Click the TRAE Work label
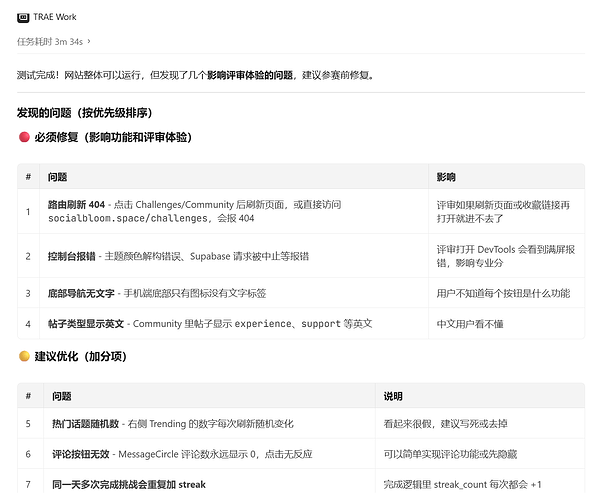This screenshot has height=500, width=596. click(55, 17)
